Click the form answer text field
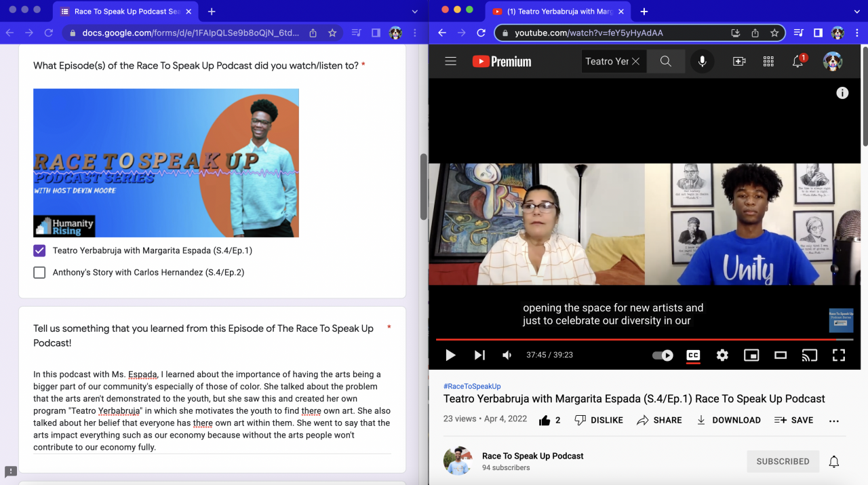Viewport: 868px width, 485px height. pos(212,410)
